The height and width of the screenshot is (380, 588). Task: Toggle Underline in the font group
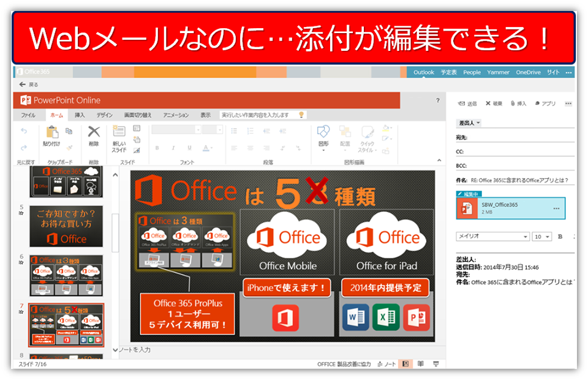pos(189,148)
